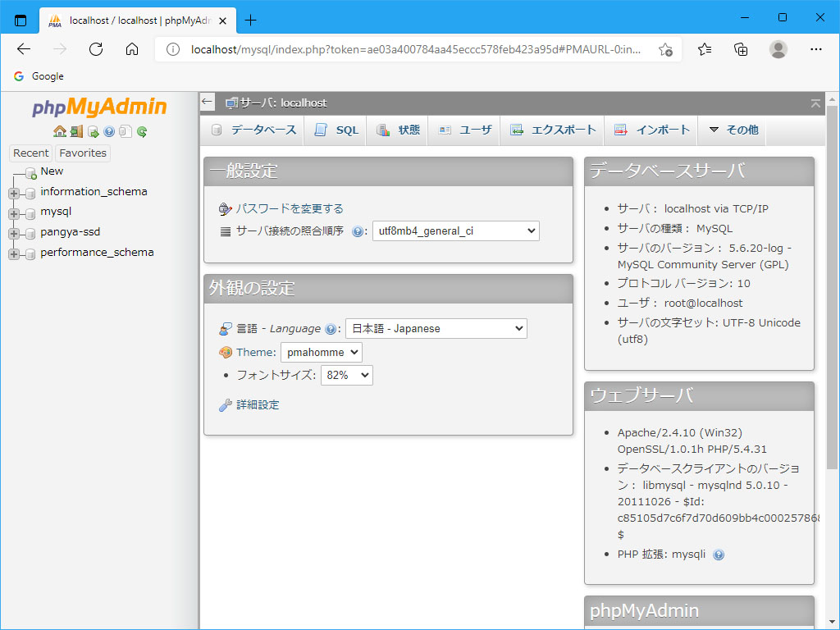Open the browser profile avatar
This screenshot has height=630, width=840.
click(778, 49)
